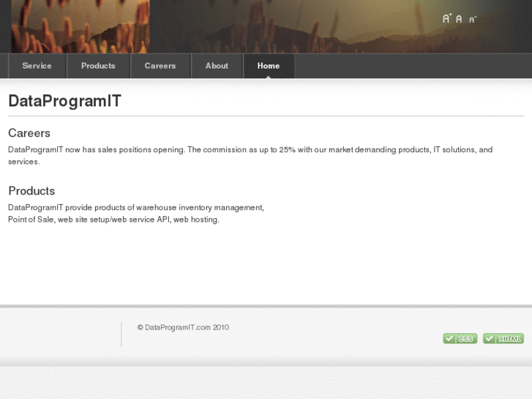532x399 pixels.
Task: Open the About page tab
Action: [217, 66]
